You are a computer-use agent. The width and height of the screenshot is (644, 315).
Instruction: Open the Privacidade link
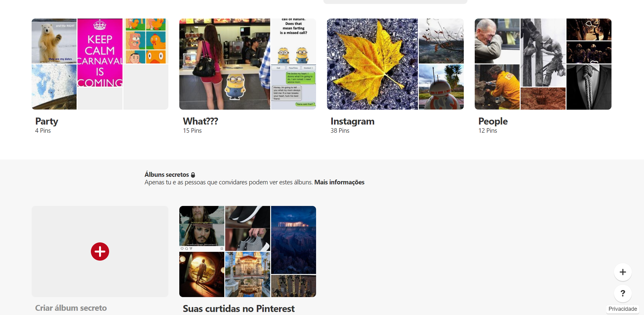623,309
